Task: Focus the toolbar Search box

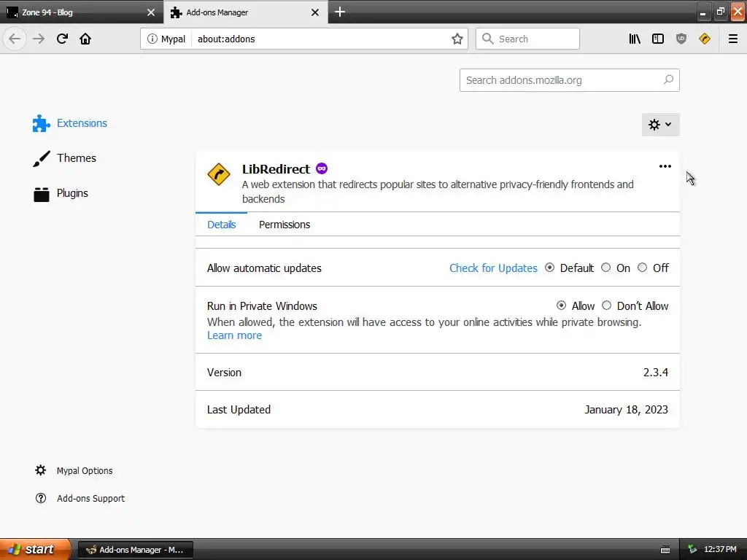Action: coord(528,39)
